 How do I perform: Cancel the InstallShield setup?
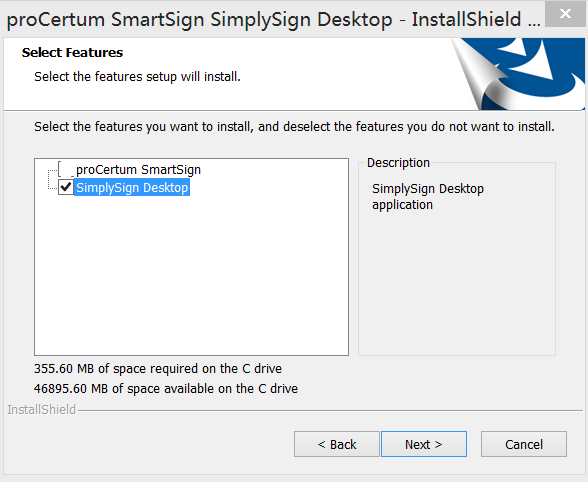pyautogui.click(x=524, y=444)
